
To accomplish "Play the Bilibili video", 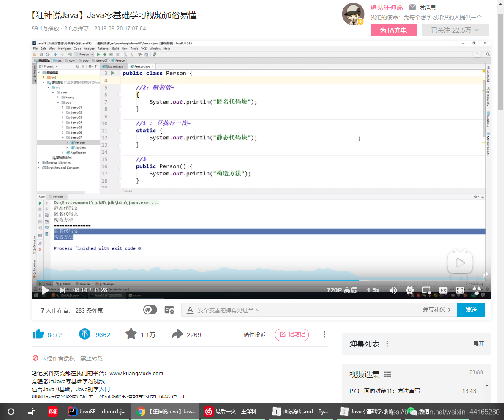I will click(x=45, y=290).
